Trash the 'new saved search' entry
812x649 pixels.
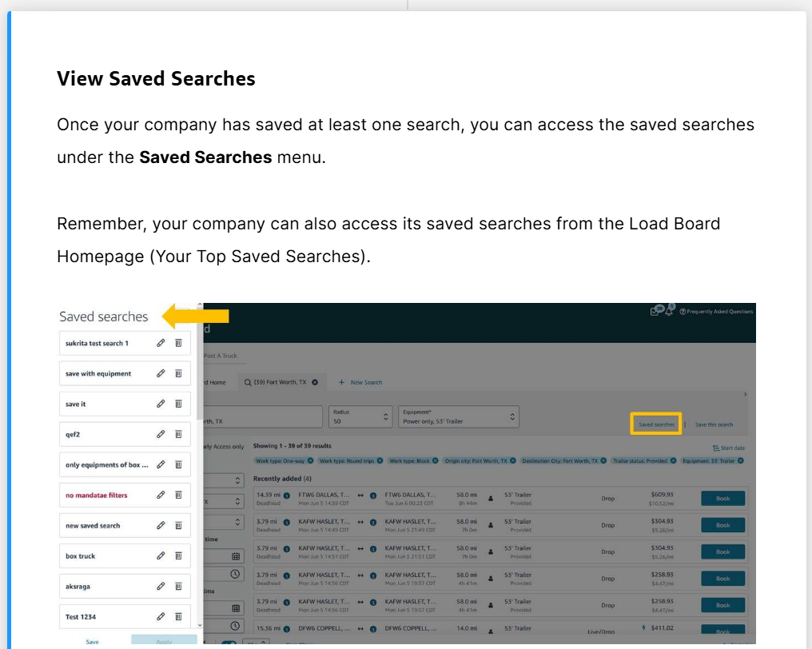pyautogui.click(x=178, y=525)
